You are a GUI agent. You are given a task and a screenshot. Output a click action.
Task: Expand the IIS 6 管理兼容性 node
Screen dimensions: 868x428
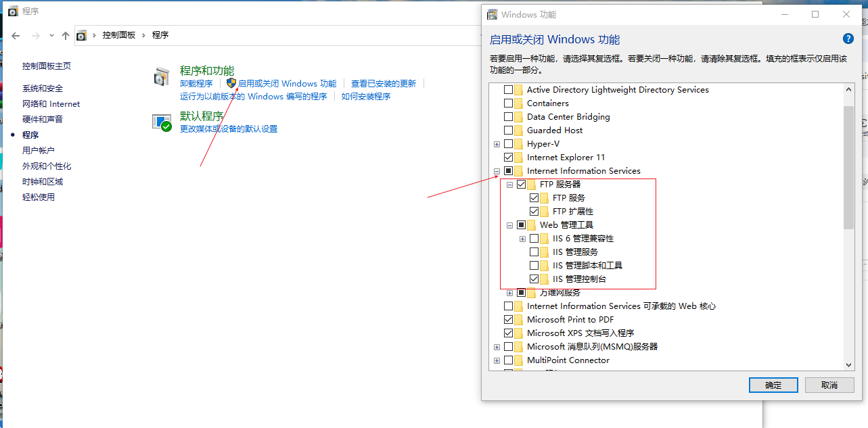click(x=522, y=239)
